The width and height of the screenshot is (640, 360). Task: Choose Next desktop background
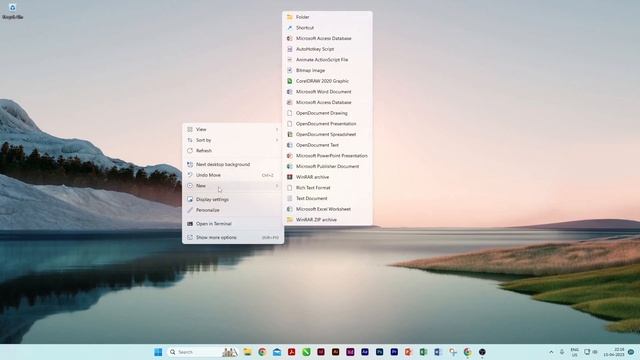233,164
